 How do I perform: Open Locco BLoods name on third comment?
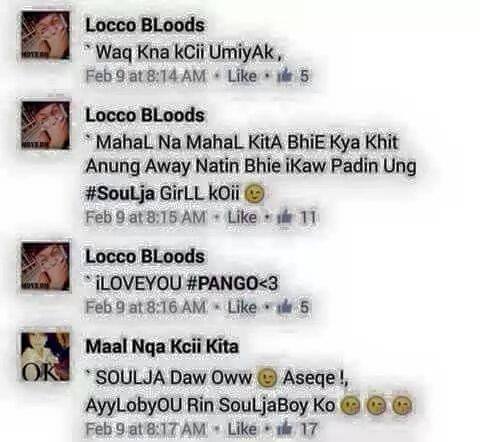pyautogui.click(x=145, y=257)
